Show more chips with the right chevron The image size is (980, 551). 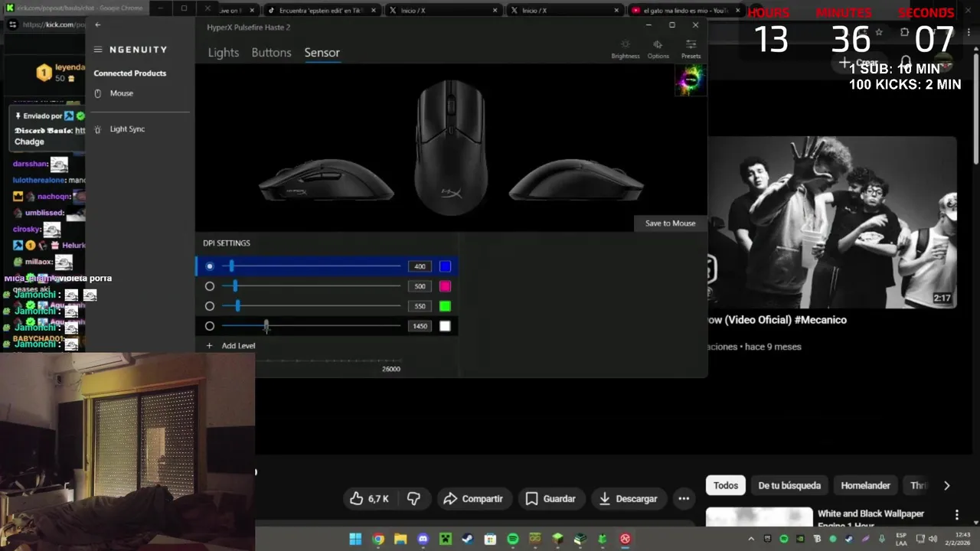[946, 486]
